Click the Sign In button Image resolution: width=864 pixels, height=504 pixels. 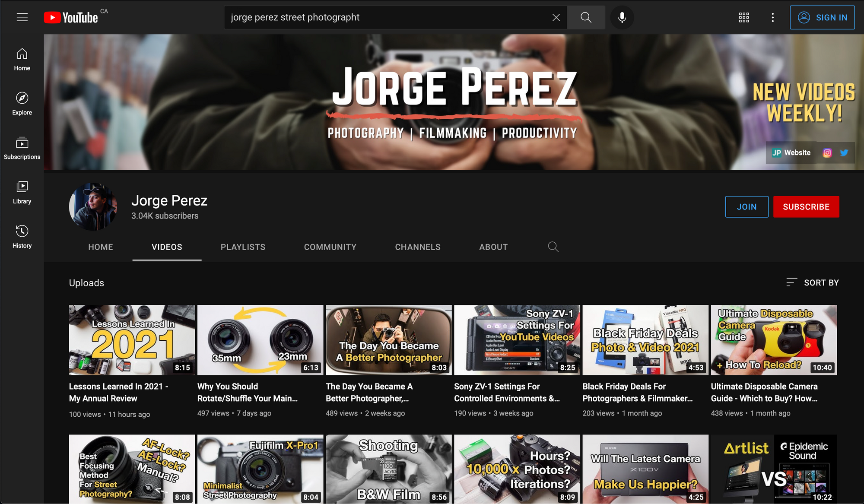pyautogui.click(x=822, y=17)
